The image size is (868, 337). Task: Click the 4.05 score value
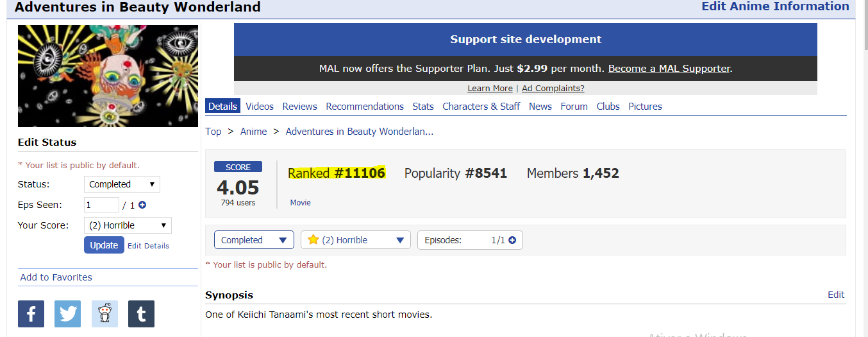point(238,187)
